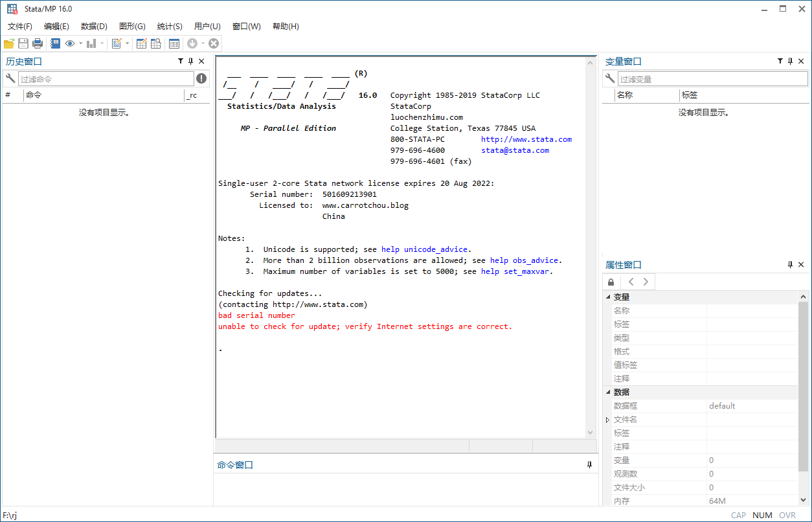Image resolution: width=812 pixels, height=522 pixels.
Task: Open the Graph icon dropdown arrow
Action: click(x=102, y=43)
